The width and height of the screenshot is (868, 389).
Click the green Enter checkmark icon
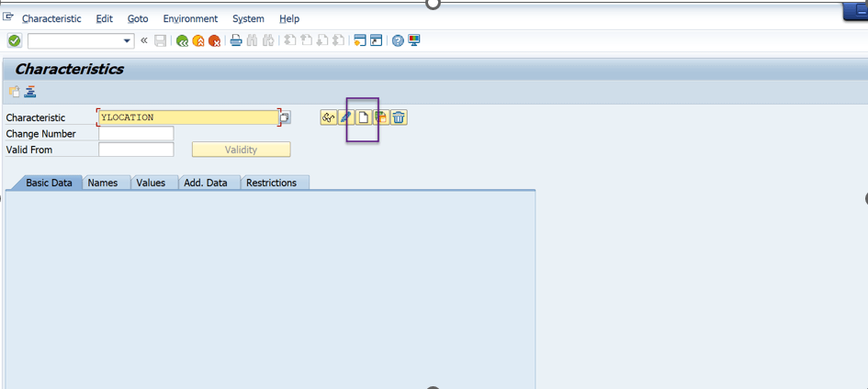(x=15, y=40)
